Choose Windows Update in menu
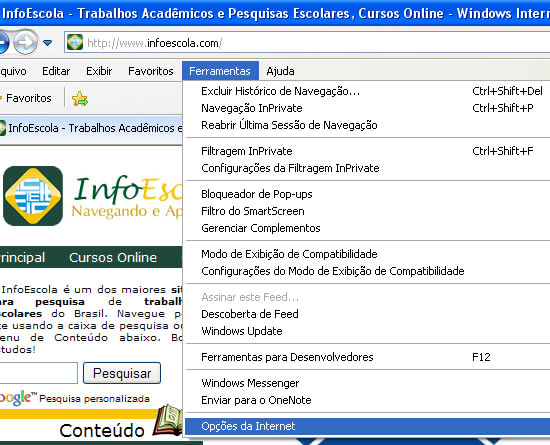Viewport: 550px width, 445px height. pyautogui.click(x=367, y=331)
